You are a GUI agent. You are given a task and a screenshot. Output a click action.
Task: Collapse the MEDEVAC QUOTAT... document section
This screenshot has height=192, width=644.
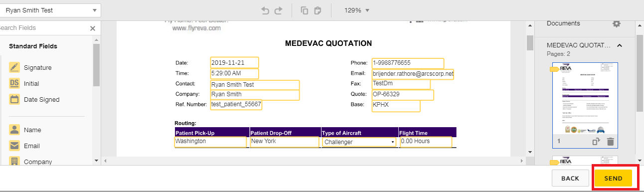[620, 45]
